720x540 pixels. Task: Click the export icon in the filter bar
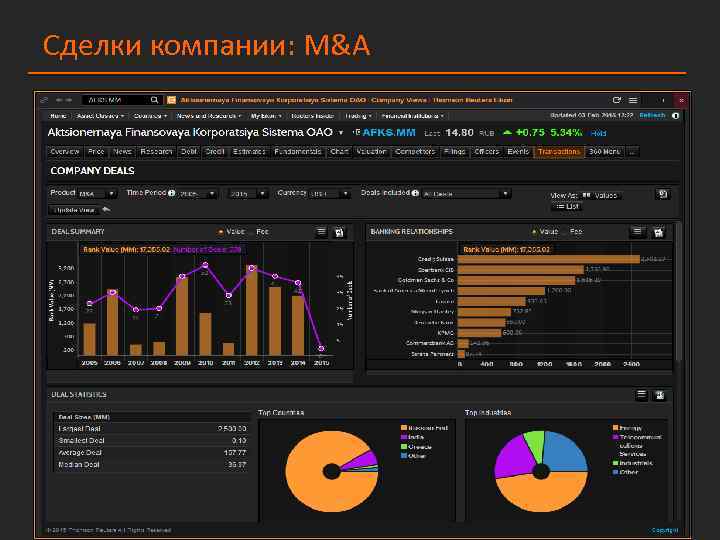662,194
